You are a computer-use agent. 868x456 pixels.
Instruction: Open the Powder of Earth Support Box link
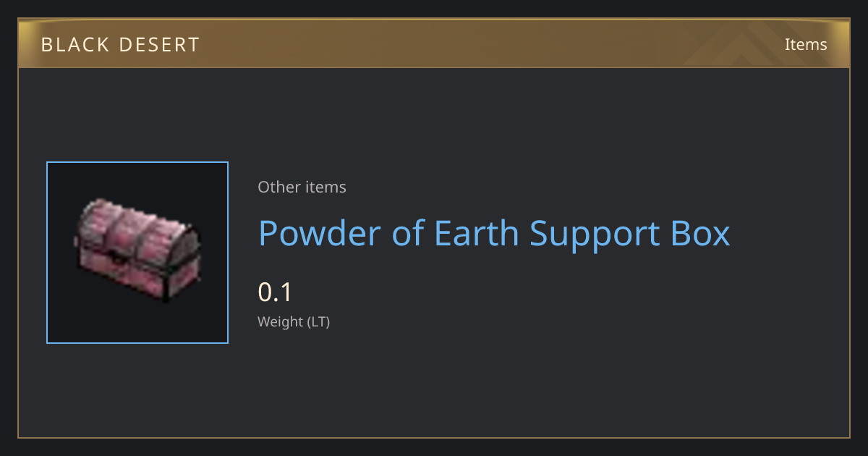coord(494,234)
